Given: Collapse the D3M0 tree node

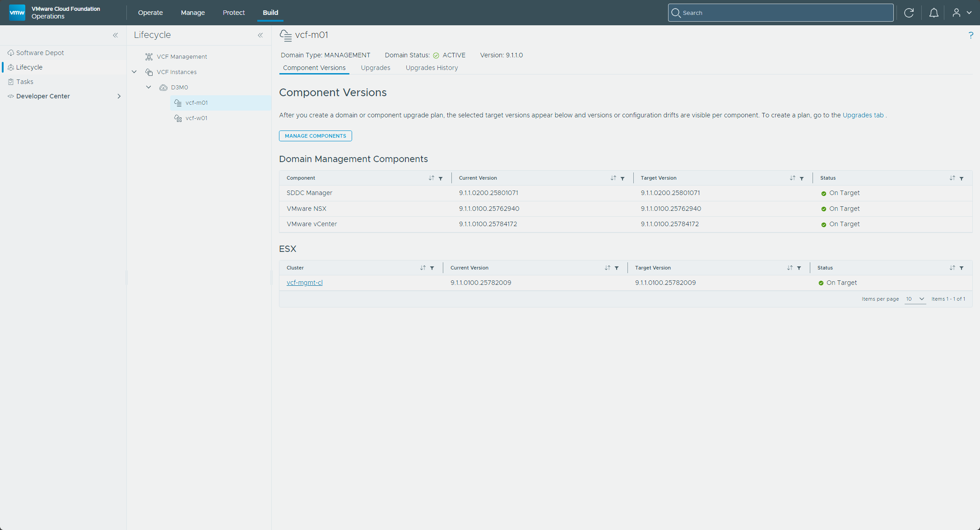Looking at the screenshot, I should tap(149, 87).
